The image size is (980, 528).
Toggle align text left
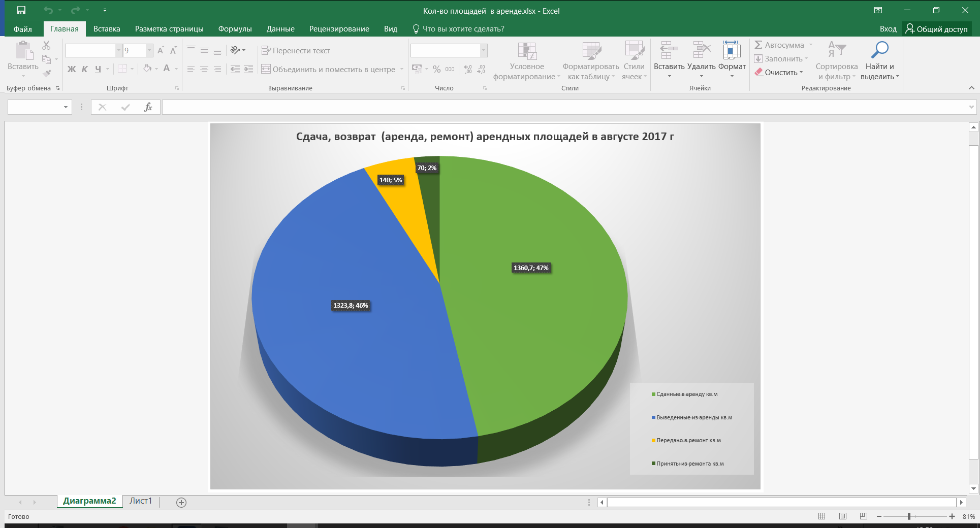click(191, 69)
